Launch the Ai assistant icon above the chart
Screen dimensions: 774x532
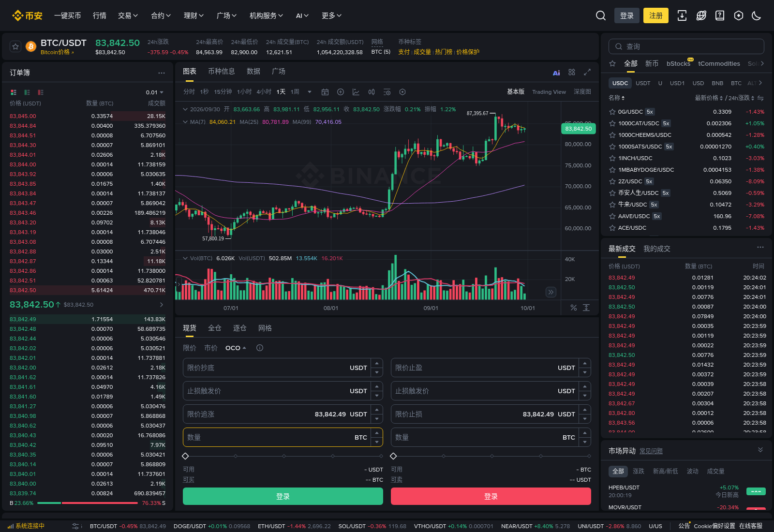click(556, 73)
